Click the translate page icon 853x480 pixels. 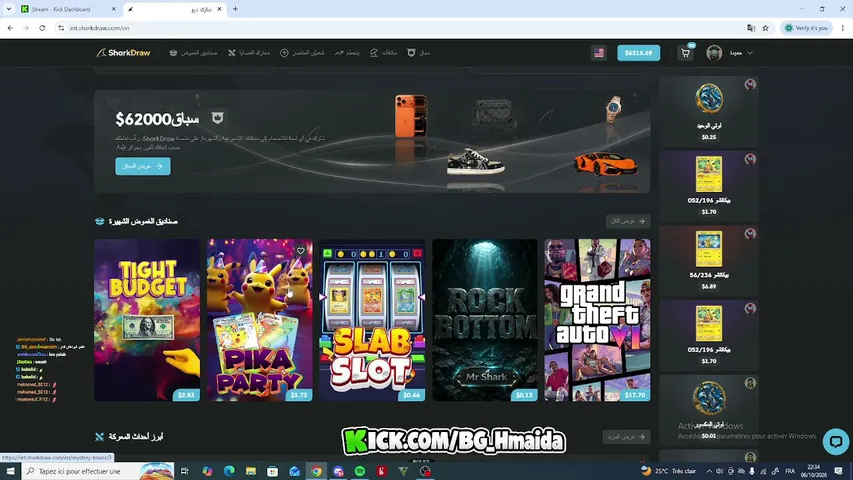tap(751, 28)
